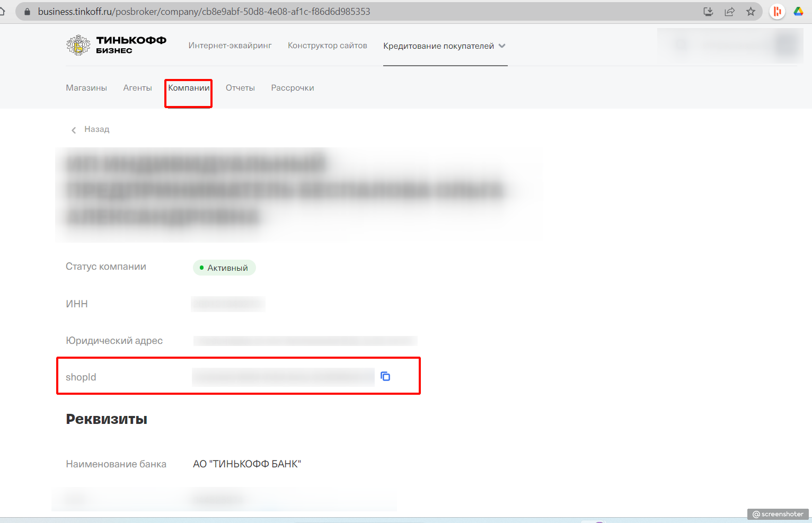
Task: Open the red round browser extension icon
Action: point(777,12)
